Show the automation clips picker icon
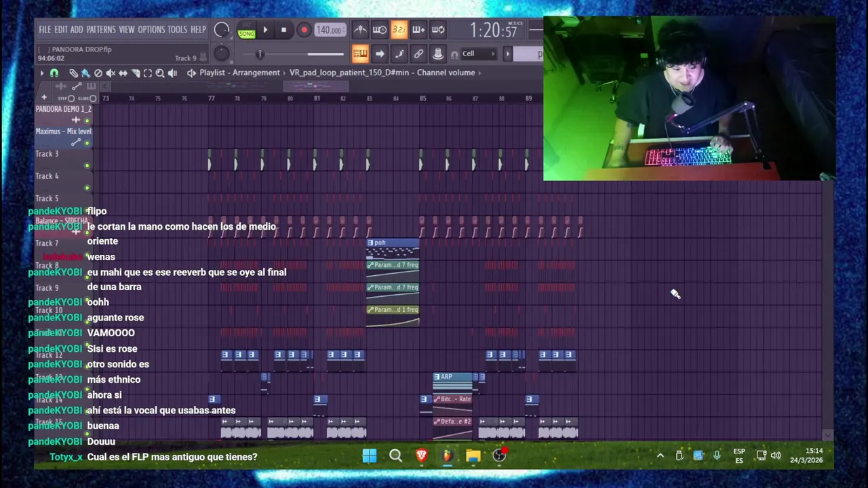 (x=77, y=86)
